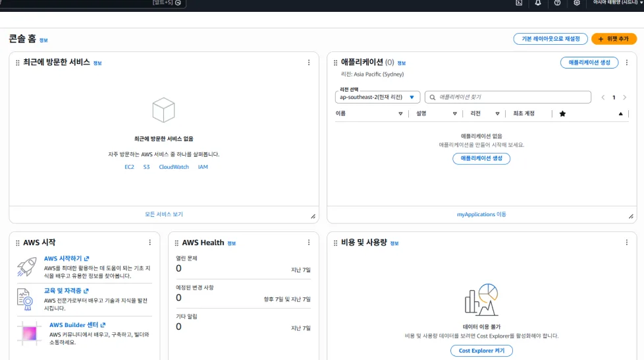Click the AWS Builder 센터 thumbnail image

pyautogui.click(x=29, y=333)
